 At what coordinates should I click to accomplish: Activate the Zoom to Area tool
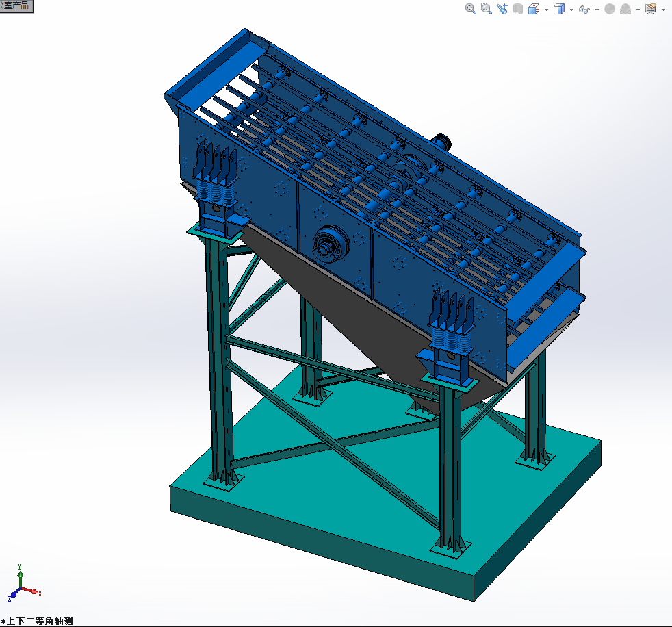pos(486,9)
